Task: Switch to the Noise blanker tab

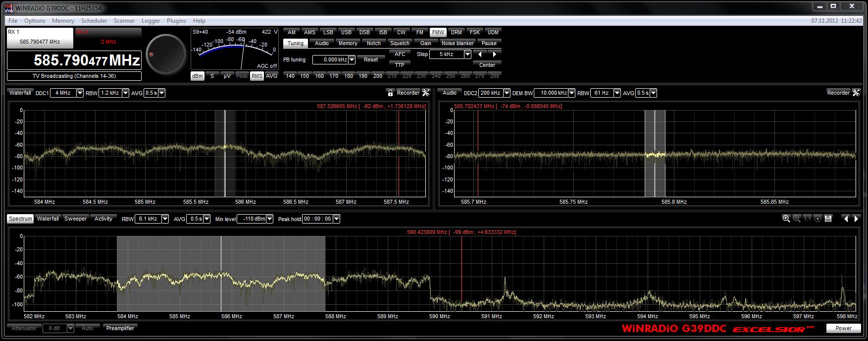Action: pyautogui.click(x=458, y=43)
